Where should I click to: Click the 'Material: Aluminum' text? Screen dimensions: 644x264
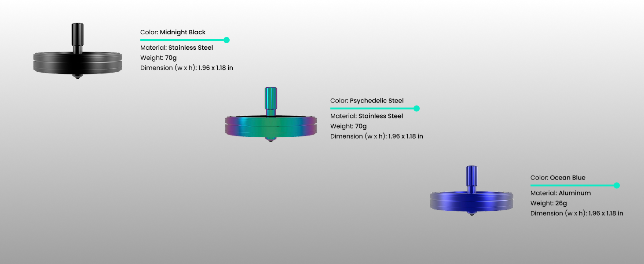560,193
